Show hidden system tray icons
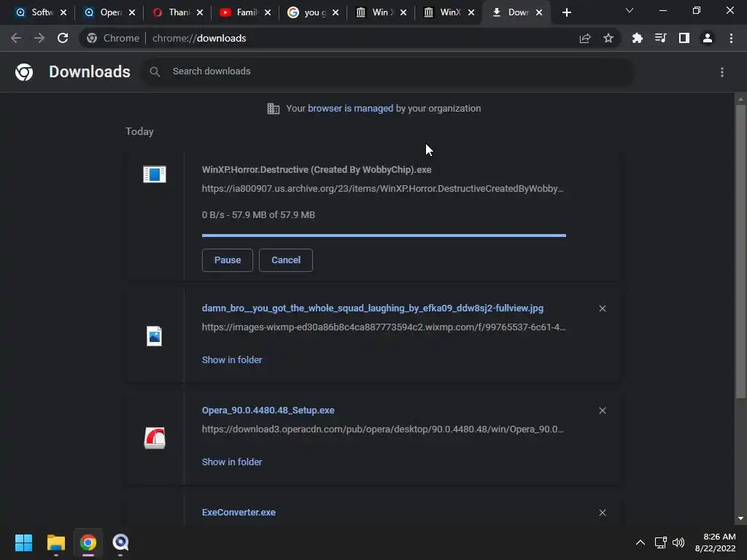Image resolution: width=747 pixels, height=560 pixels. (x=640, y=542)
